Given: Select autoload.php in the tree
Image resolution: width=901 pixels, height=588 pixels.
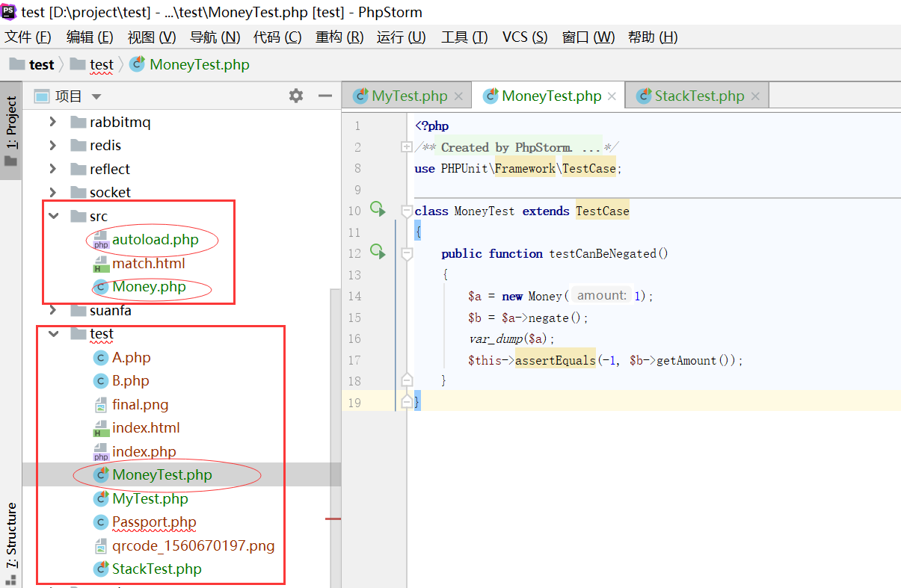Looking at the screenshot, I should click(x=155, y=240).
